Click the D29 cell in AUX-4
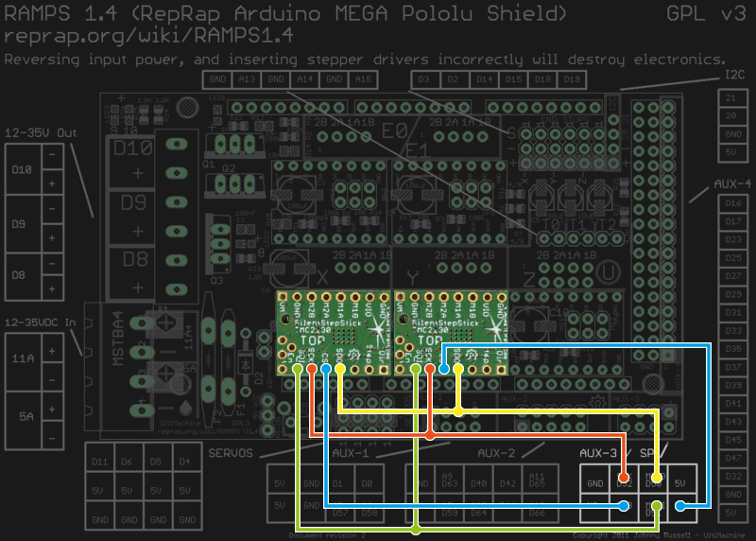756x541 pixels. point(733,294)
